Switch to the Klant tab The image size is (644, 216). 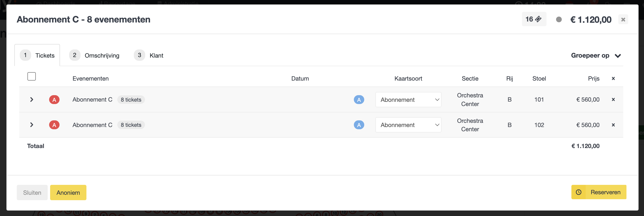tap(149, 55)
